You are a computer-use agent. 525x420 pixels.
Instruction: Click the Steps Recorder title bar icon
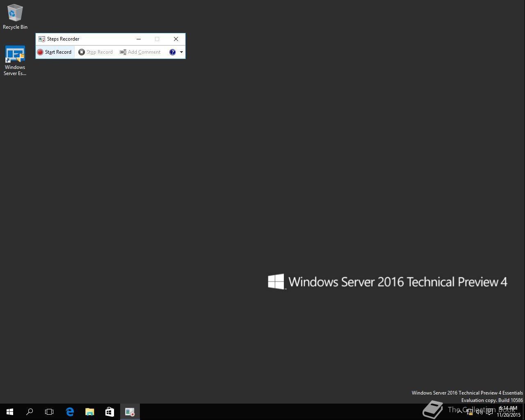pyautogui.click(x=41, y=39)
